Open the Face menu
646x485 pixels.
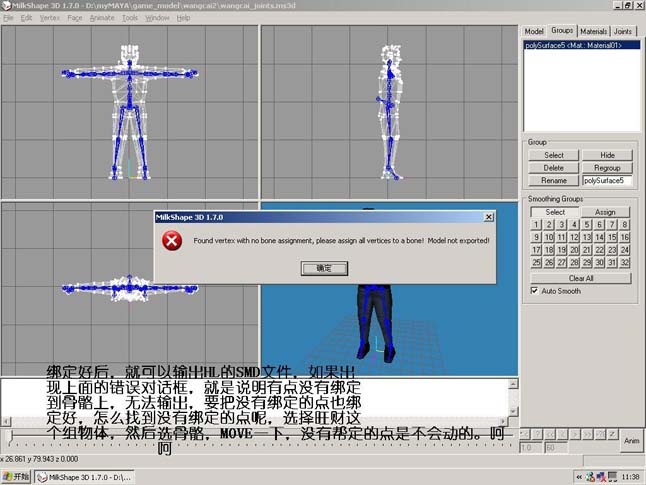[75, 18]
